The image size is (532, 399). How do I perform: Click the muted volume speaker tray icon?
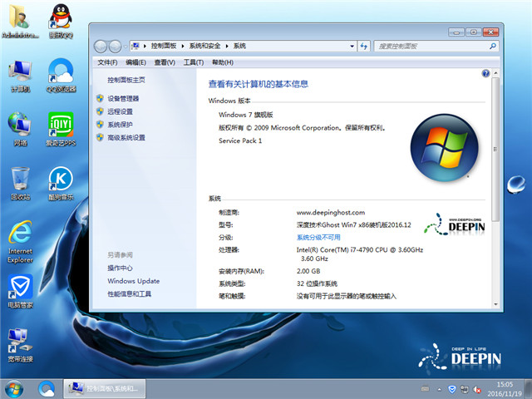[476, 389]
